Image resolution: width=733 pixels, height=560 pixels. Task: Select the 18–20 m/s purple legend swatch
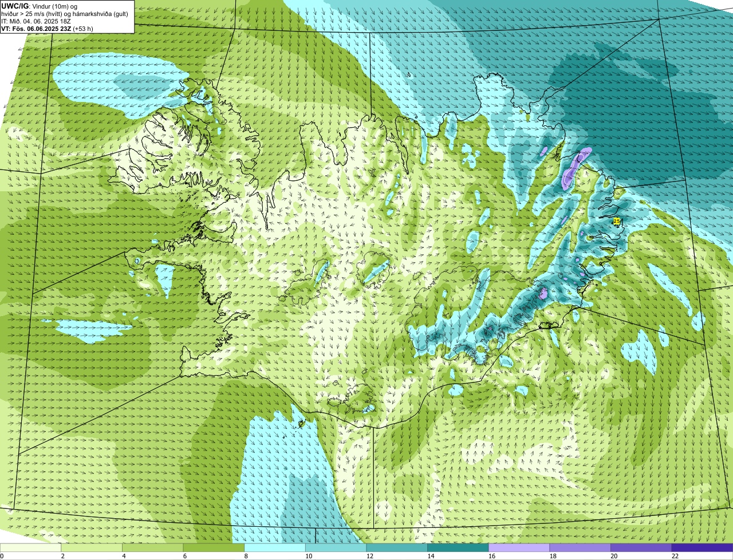point(580,547)
